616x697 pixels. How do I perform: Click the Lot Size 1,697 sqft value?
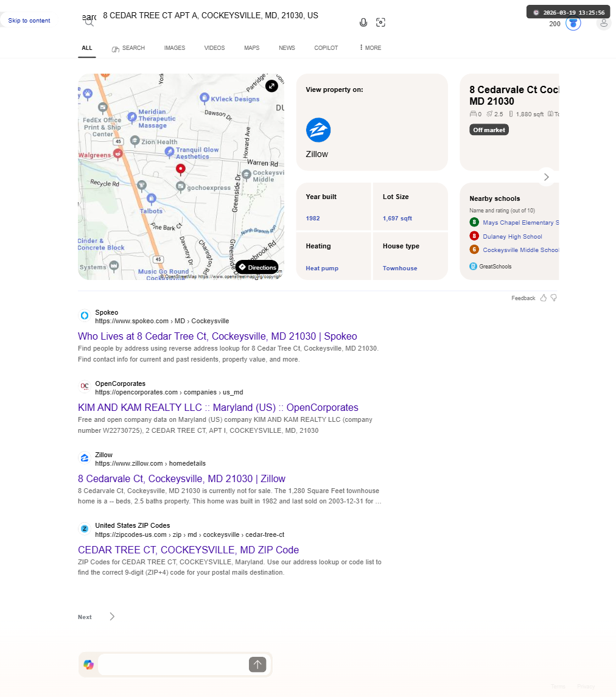coord(397,219)
